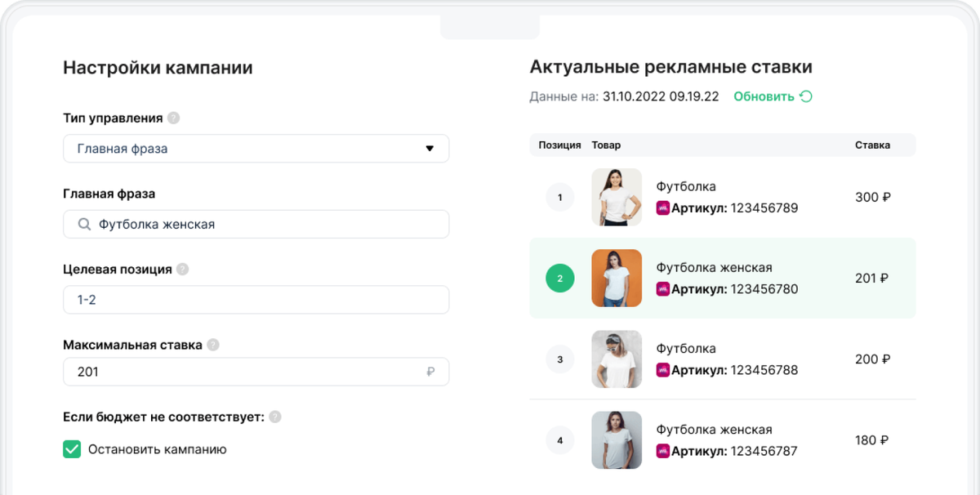980x495 pixels.
Task: Click Настройки кампании heading
Action: [x=158, y=68]
